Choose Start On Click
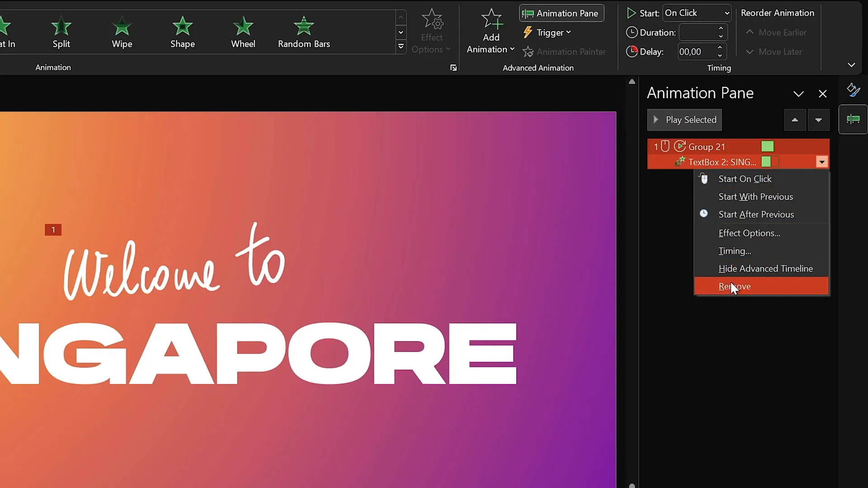The width and height of the screenshot is (868, 488). coord(761,179)
